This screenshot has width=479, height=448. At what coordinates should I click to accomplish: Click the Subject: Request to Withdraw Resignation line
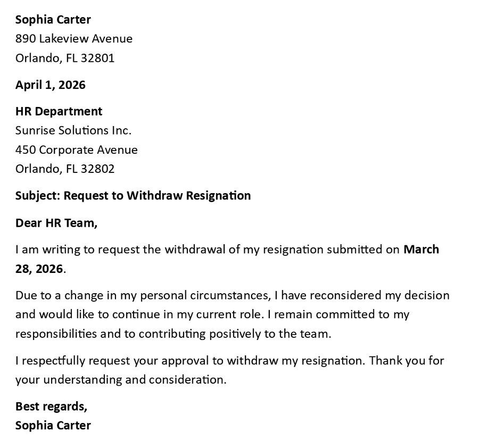pos(133,195)
